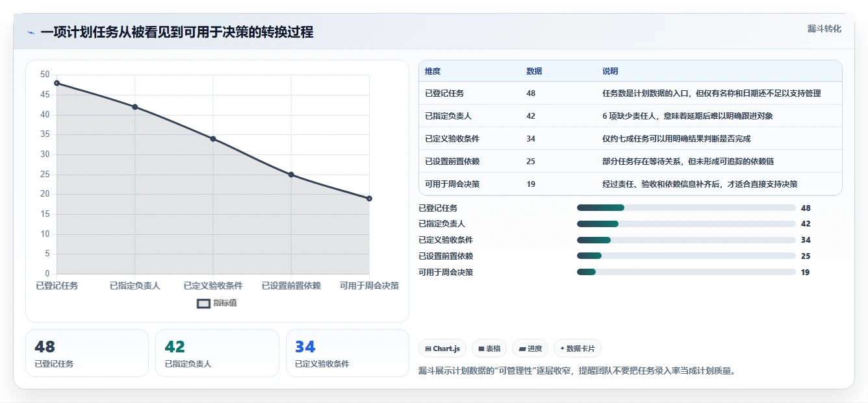The image size is (868, 403).
Task: Click the footer note starting with 漏斗展示计划数据
Action: 577,371
